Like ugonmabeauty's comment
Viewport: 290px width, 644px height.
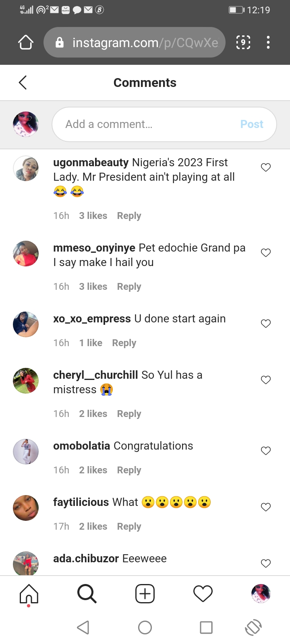coord(266,167)
